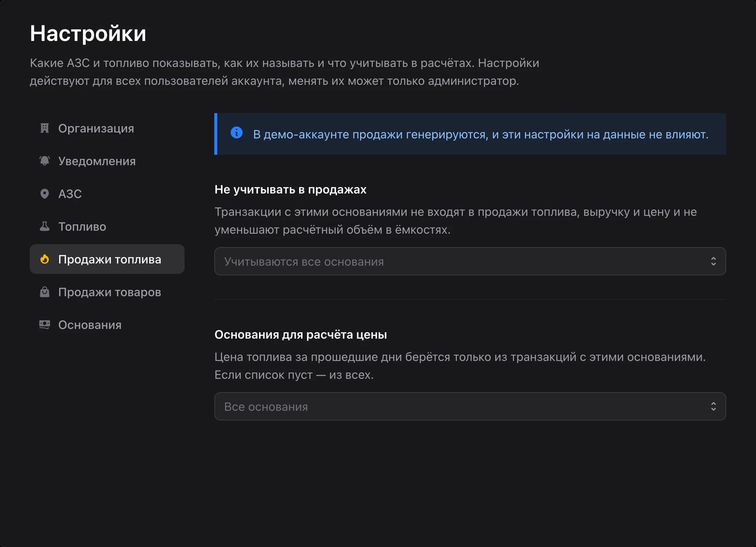
Task: Click the banknote icon next to Основания
Action: (x=45, y=325)
